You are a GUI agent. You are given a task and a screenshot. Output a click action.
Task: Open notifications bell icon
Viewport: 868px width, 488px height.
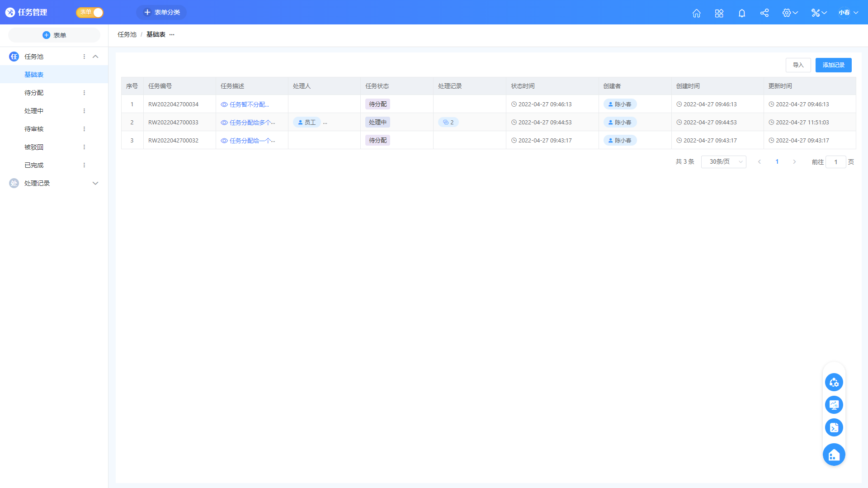tap(741, 13)
